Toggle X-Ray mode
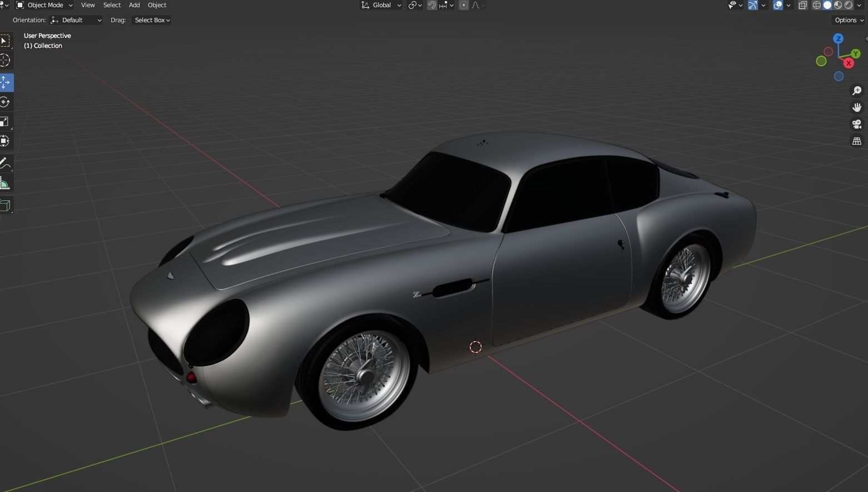Screen dimensions: 868x492 (x=803, y=5)
